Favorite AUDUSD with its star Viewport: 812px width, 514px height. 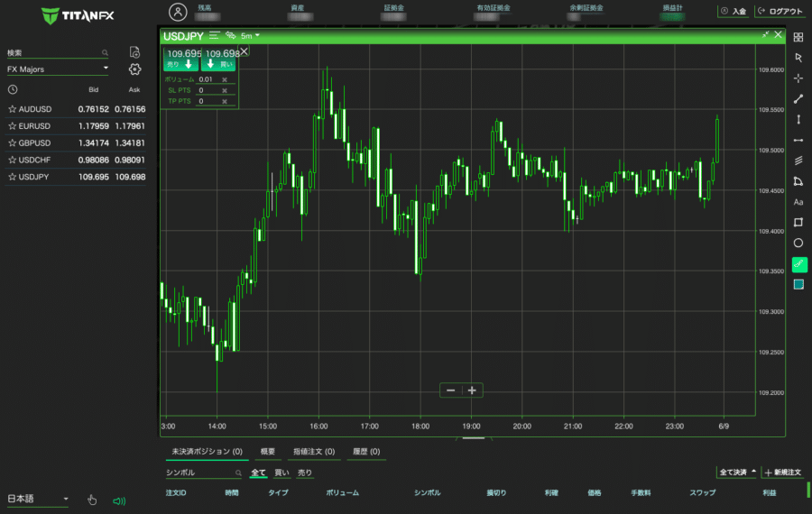tap(13, 109)
